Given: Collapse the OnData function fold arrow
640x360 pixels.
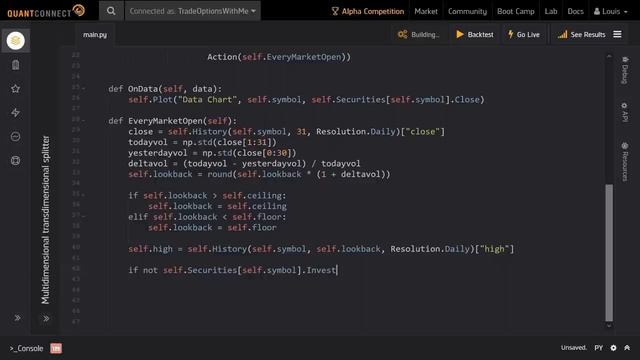Looking at the screenshot, I should click(84, 88).
